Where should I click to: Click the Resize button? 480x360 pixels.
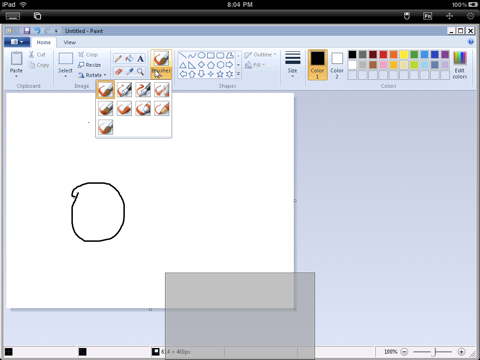click(89, 65)
